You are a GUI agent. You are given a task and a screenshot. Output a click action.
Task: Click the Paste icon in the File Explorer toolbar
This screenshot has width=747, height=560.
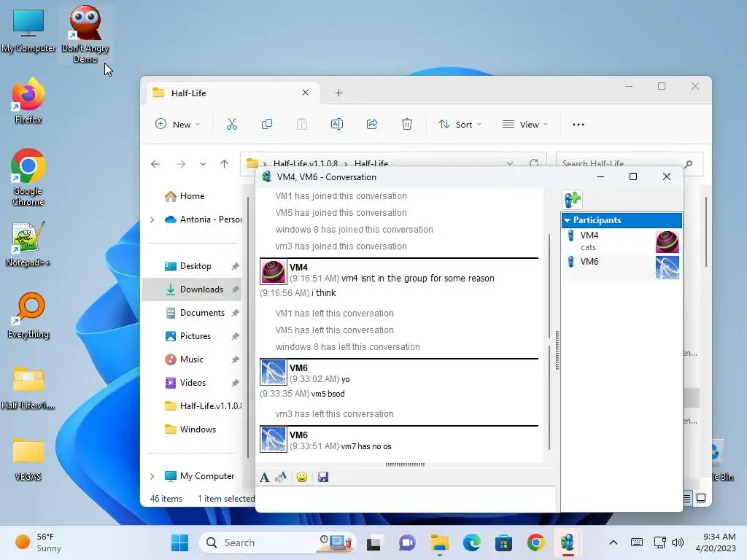click(302, 124)
